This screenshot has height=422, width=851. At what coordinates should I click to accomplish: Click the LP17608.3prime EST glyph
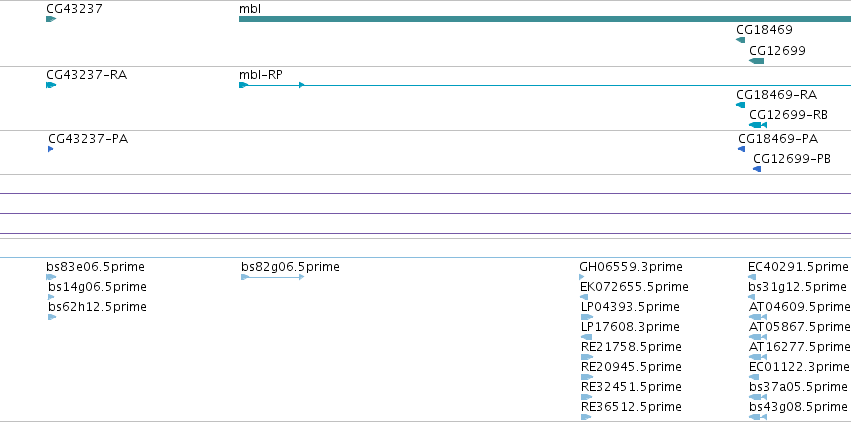tap(586, 337)
